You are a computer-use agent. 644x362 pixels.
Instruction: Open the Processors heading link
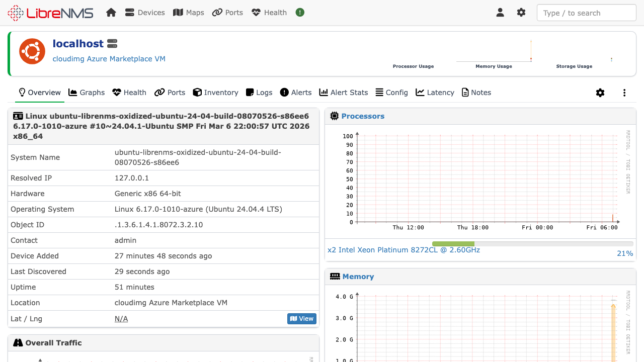(x=363, y=116)
